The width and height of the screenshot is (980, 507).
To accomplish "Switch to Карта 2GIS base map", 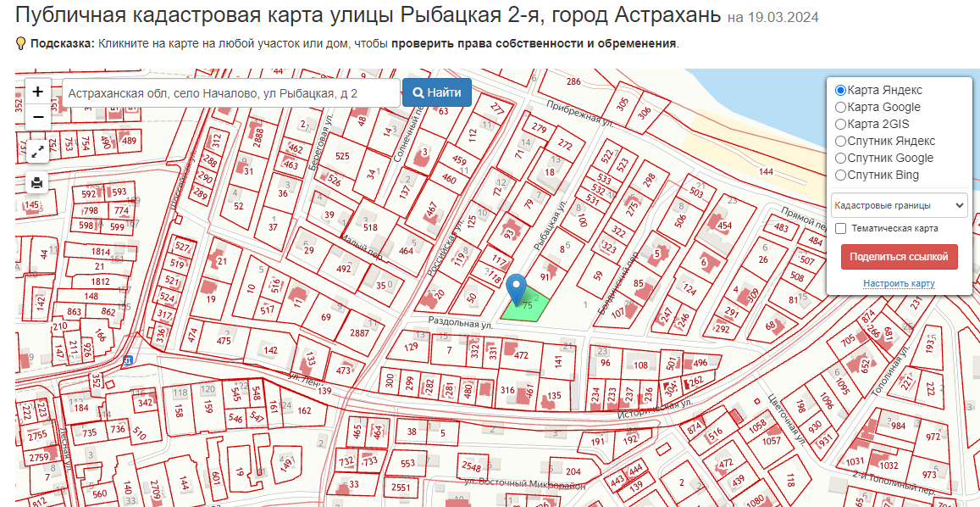I will point(840,124).
